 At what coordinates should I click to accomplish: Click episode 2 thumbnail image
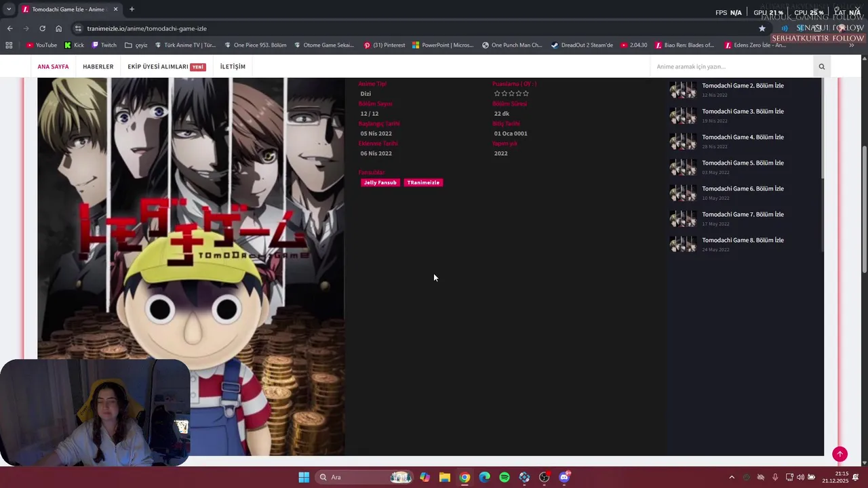[x=683, y=90]
